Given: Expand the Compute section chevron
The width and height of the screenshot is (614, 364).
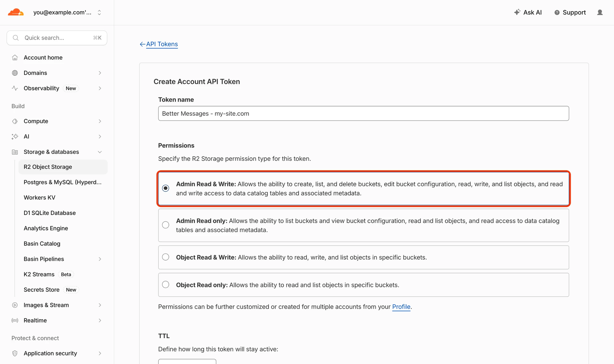Looking at the screenshot, I should pyautogui.click(x=100, y=121).
